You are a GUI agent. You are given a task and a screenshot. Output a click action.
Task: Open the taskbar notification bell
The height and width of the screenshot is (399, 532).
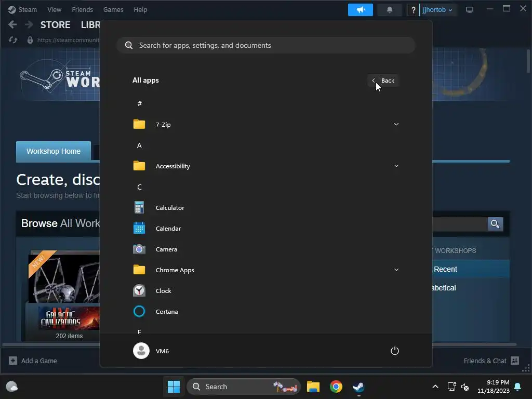(x=518, y=387)
